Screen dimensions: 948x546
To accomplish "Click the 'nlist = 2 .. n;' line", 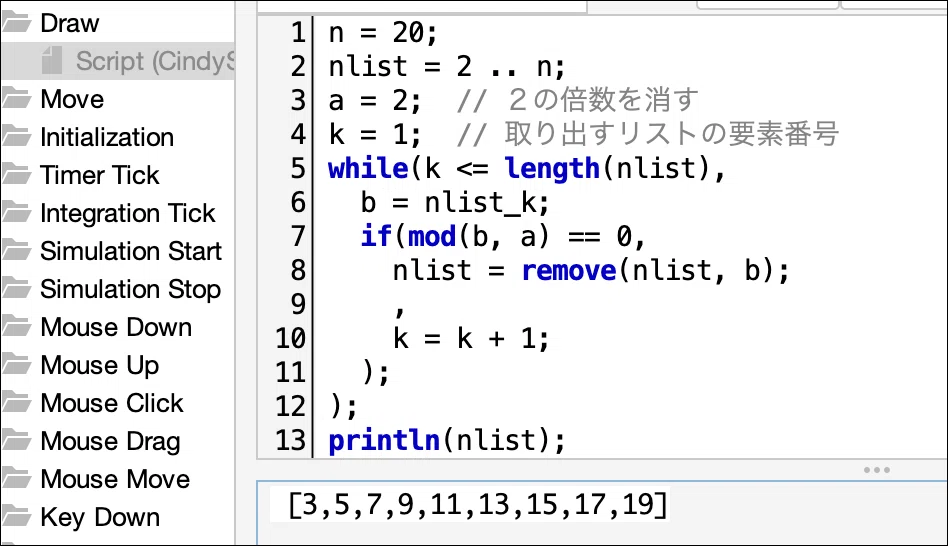I will pos(447,66).
